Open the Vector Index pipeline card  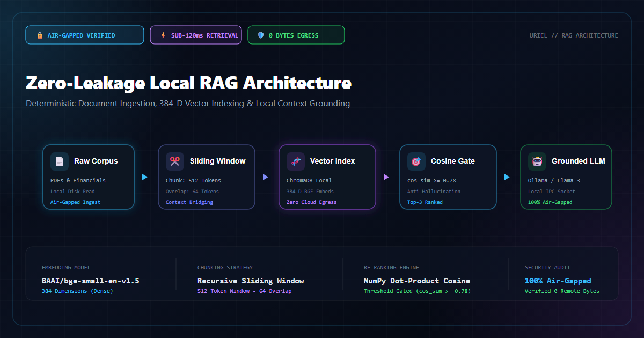pyautogui.click(x=327, y=177)
